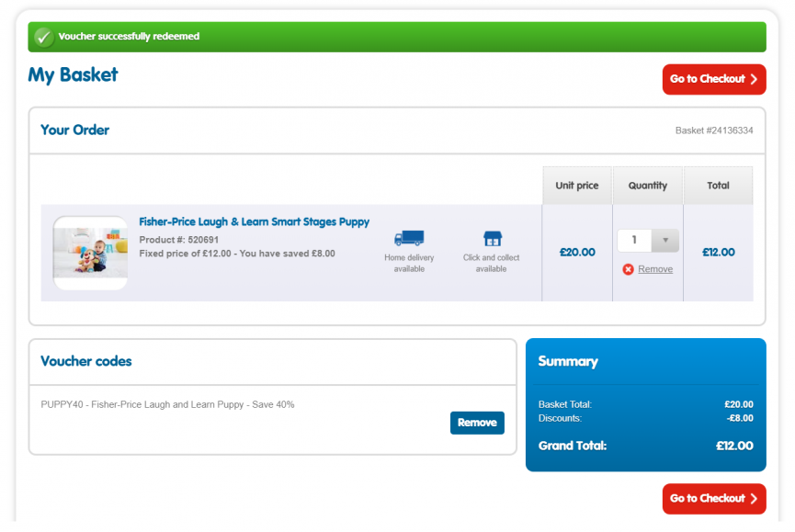Click the Basket Total £20.00 amount in Summary
The width and height of the screenshot is (795, 532).
pos(739,404)
